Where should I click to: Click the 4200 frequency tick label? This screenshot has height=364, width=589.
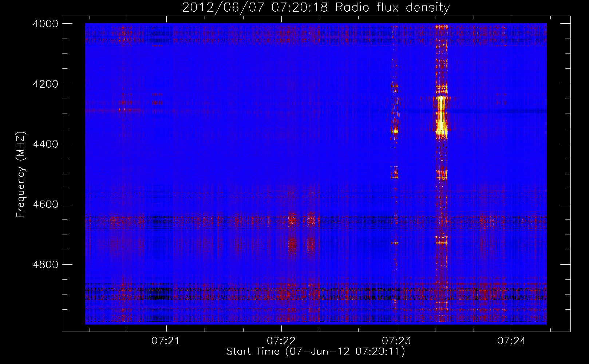(x=46, y=84)
